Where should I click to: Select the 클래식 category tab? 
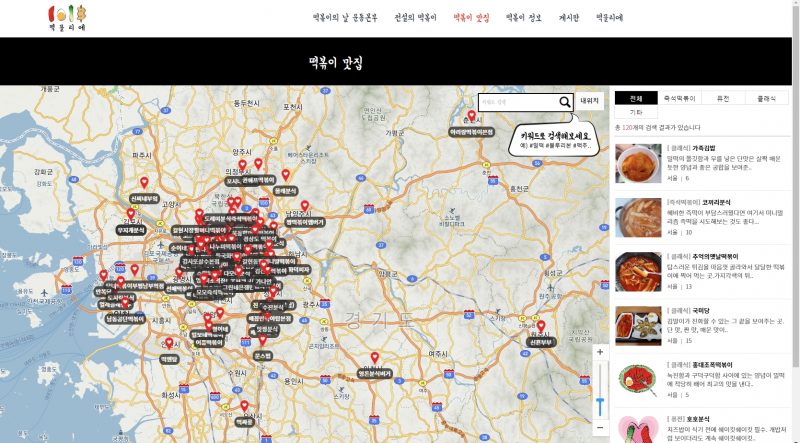tap(766, 99)
